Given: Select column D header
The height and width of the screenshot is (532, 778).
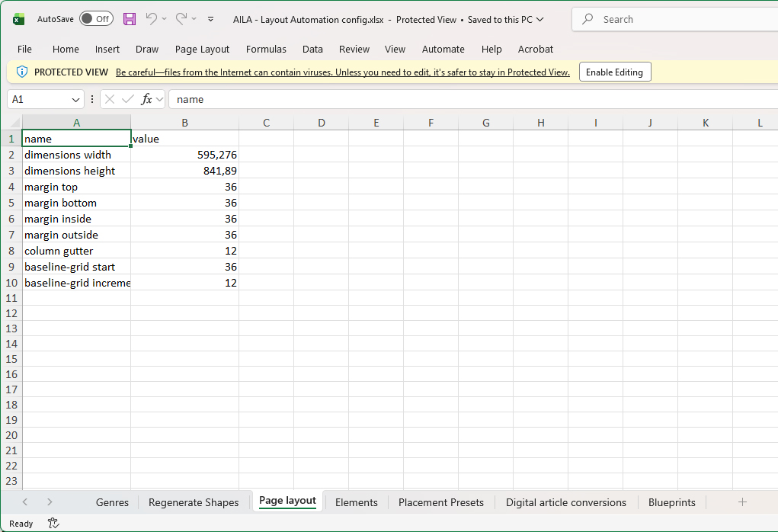Looking at the screenshot, I should tap(322, 123).
